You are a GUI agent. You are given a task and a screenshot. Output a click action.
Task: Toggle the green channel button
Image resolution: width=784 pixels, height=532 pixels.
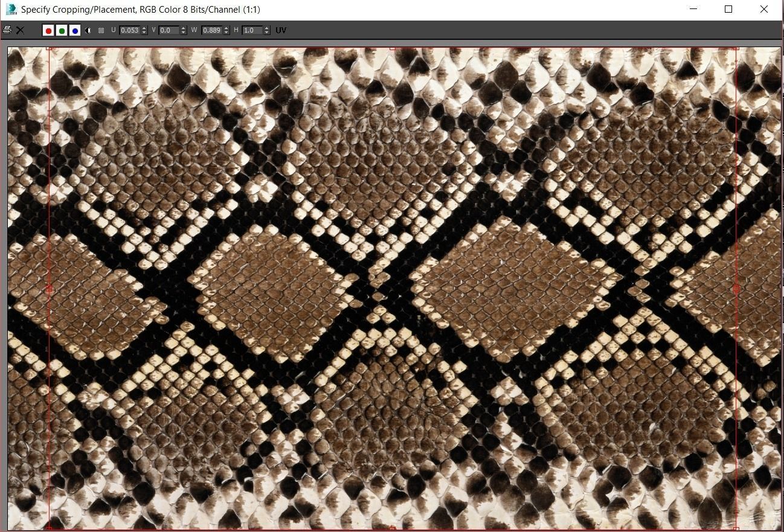pos(62,30)
